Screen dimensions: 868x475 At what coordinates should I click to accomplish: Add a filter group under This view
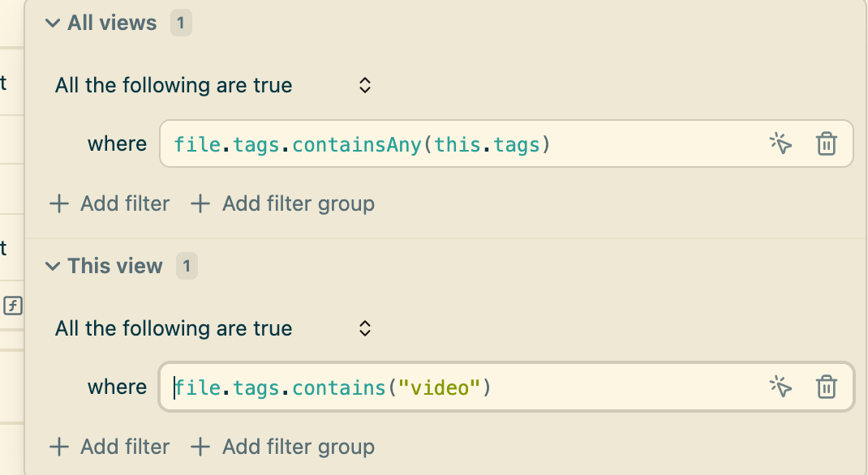point(282,447)
